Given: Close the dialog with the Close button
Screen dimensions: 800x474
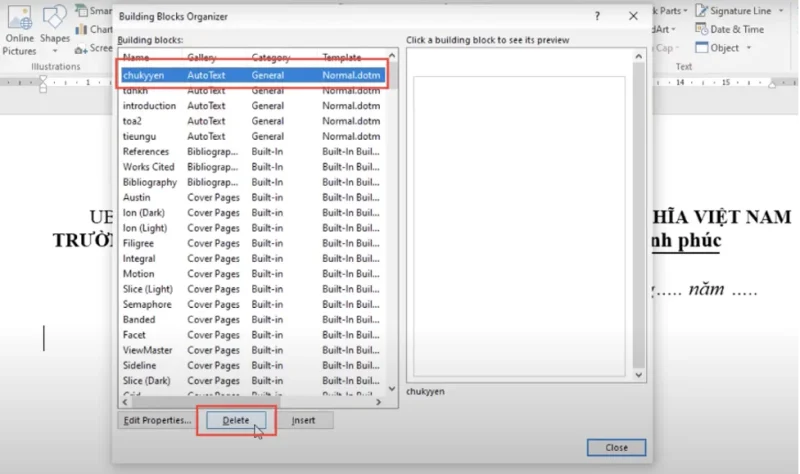Looking at the screenshot, I should pyautogui.click(x=616, y=447).
